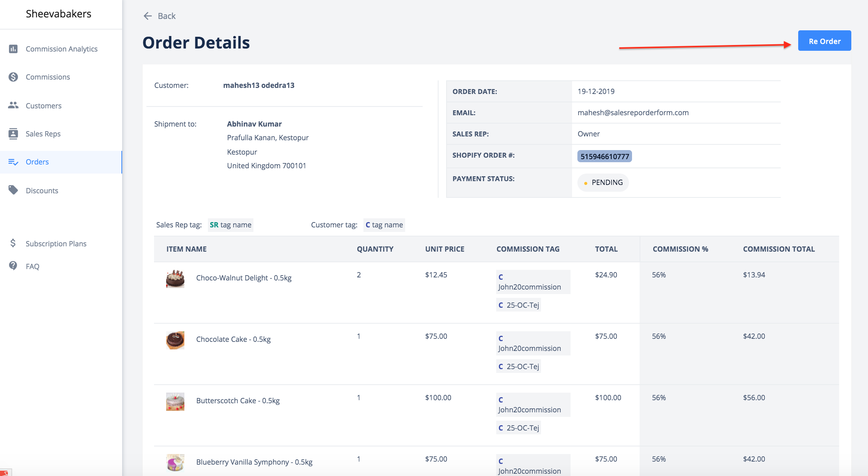The width and height of the screenshot is (868, 476).
Task: Click 25-OC-Tej tag in Chocolate Cake row
Action: click(x=519, y=366)
